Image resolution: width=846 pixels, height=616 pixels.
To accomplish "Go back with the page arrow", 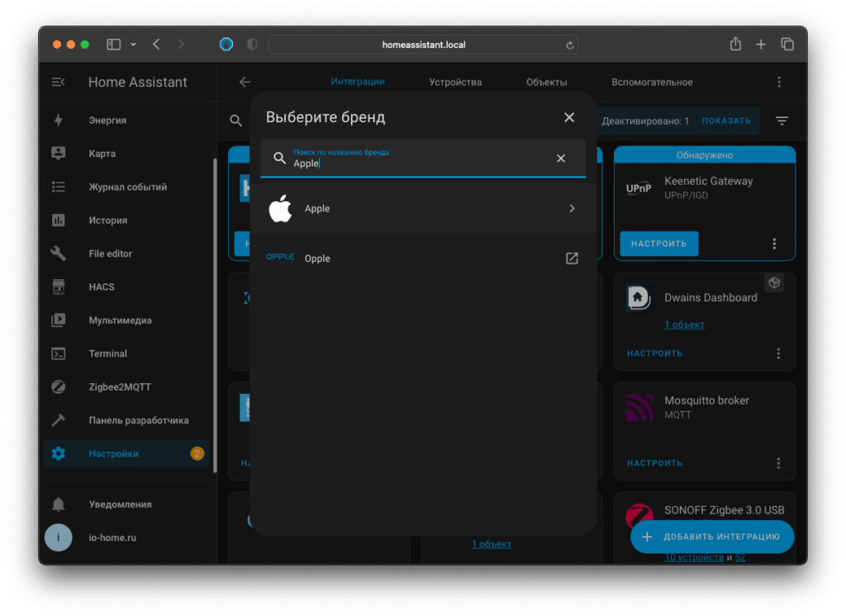I will pos(245,82).
